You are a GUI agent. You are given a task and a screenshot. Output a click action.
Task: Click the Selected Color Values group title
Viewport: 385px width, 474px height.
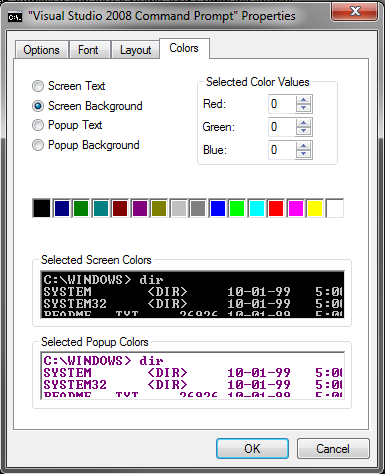pyautogui.click(x=258, y=82)
